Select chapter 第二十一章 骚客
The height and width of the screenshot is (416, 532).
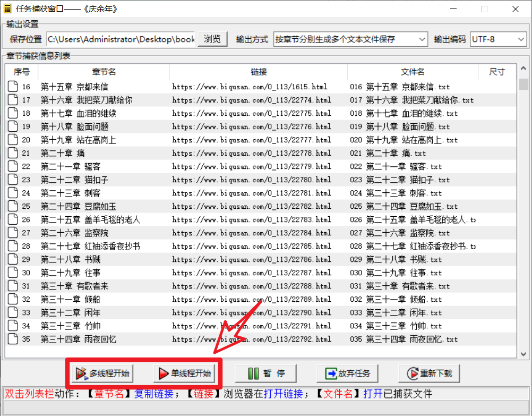[71, 166]
